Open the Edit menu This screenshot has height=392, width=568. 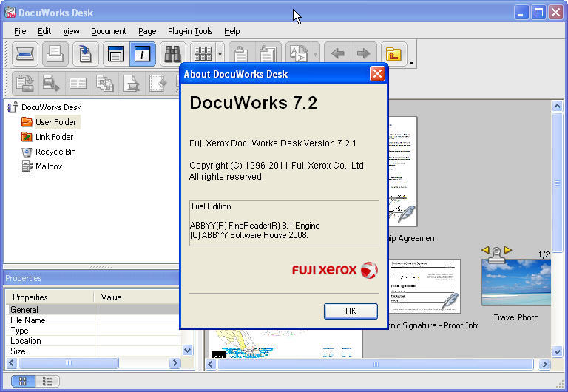(x=44, y=31)
